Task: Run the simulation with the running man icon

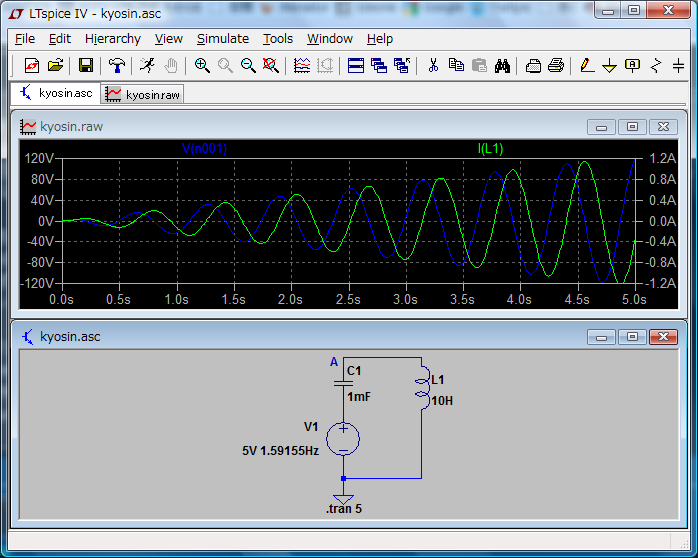Action: 148,66
